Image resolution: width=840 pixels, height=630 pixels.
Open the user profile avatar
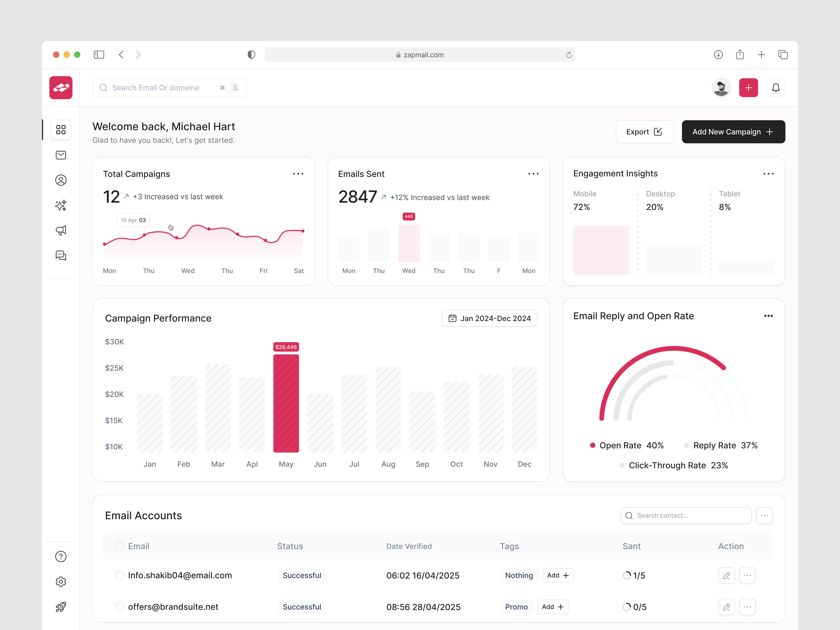coord(721,88)
